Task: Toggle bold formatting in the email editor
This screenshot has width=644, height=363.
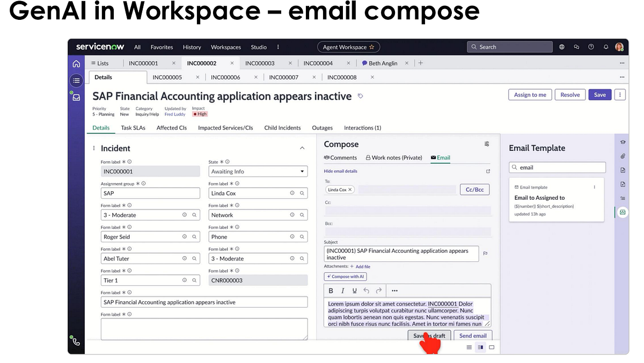Action: tap(331, 291)
